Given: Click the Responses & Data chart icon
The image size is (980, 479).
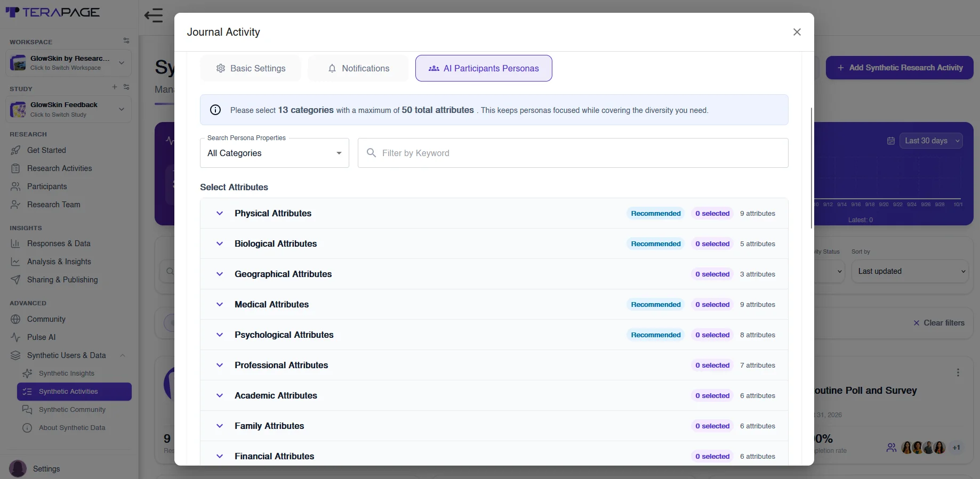Looking at the screenshot, I should tap(15, 243).
